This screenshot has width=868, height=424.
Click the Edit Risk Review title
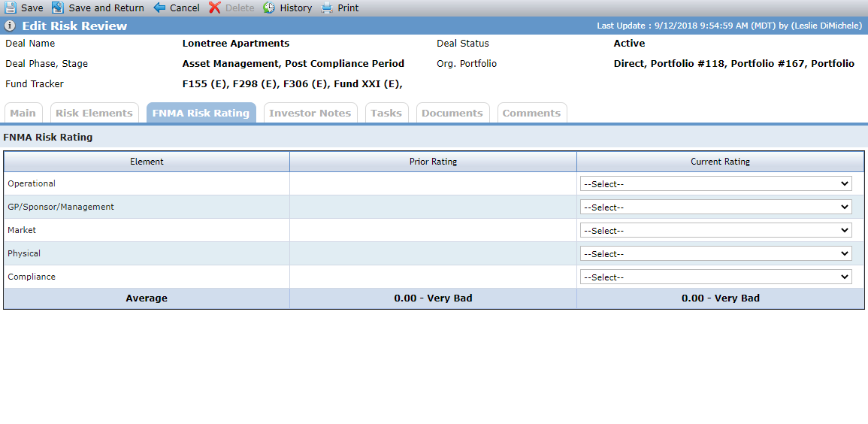[x=74, y=26]
